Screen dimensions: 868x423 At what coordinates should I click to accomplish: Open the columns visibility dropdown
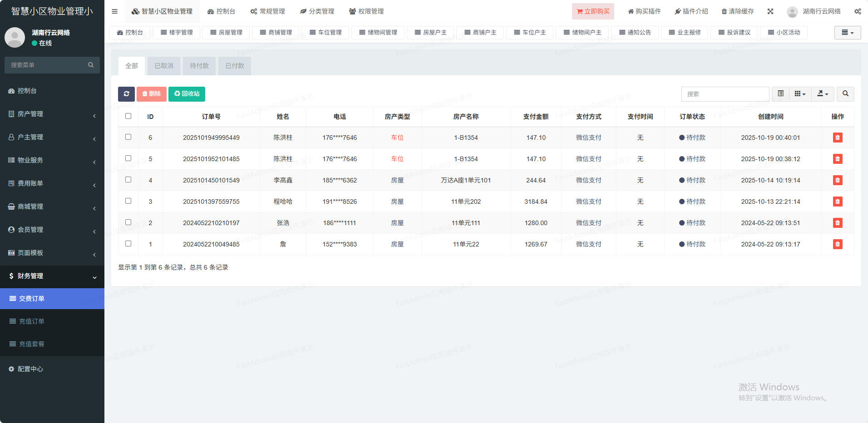pos(800,94)
